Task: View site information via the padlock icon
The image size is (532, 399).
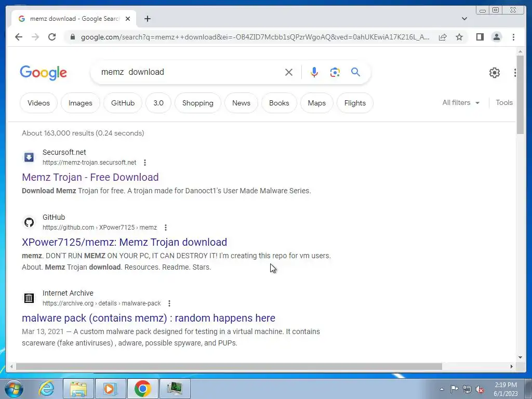Action: 72,37
